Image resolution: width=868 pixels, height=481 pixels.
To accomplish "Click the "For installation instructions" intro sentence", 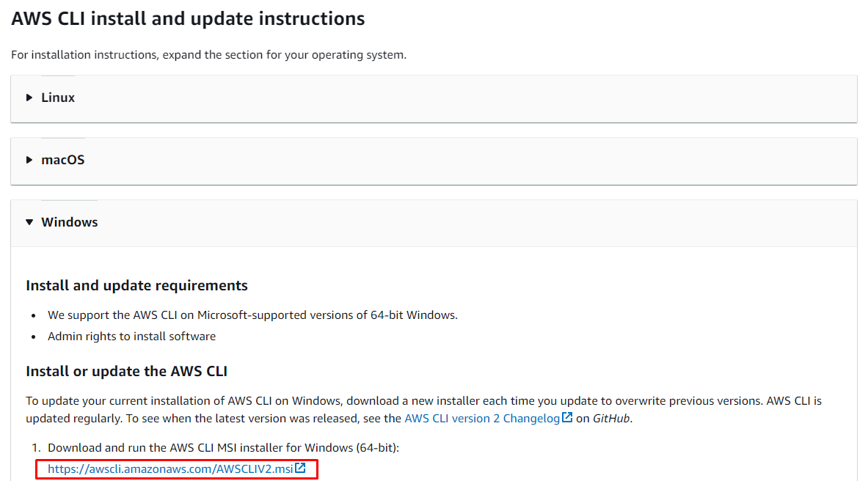I will point(208,55).
